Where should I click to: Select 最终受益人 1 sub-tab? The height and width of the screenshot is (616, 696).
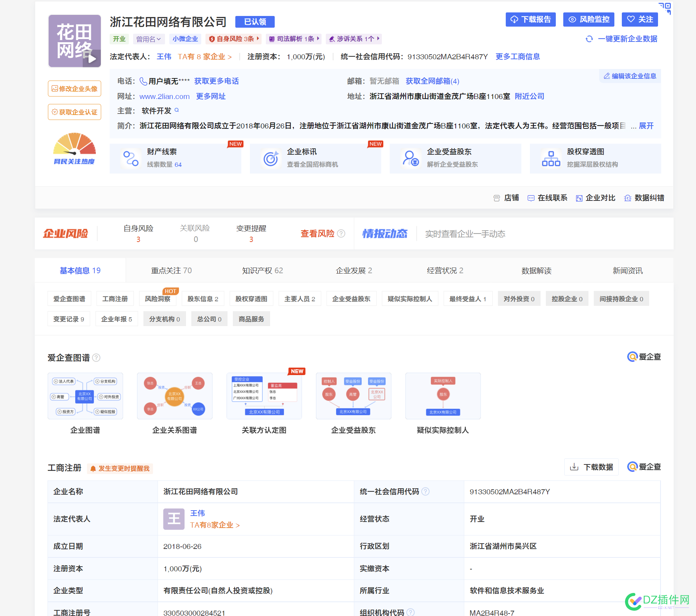[x=468, y=299]
